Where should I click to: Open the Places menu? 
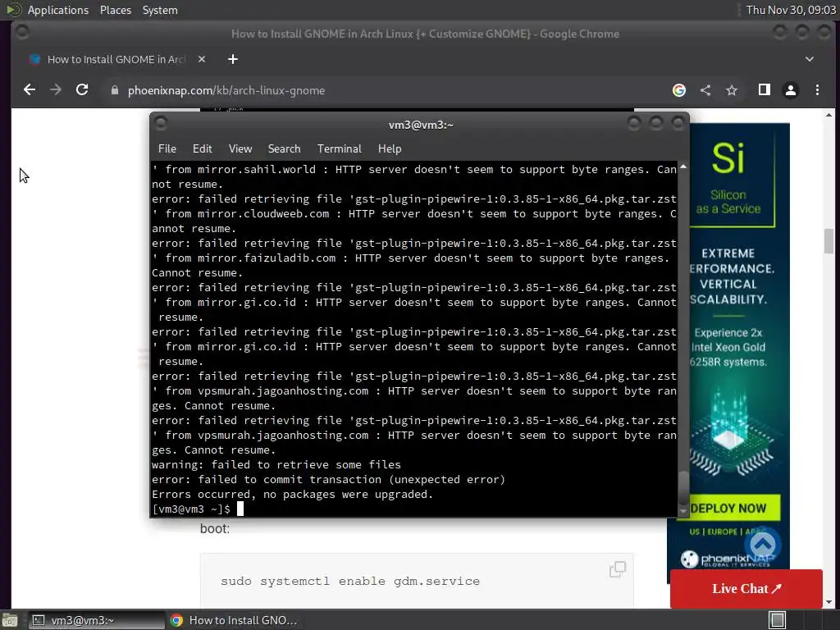[x=116, y=10]
